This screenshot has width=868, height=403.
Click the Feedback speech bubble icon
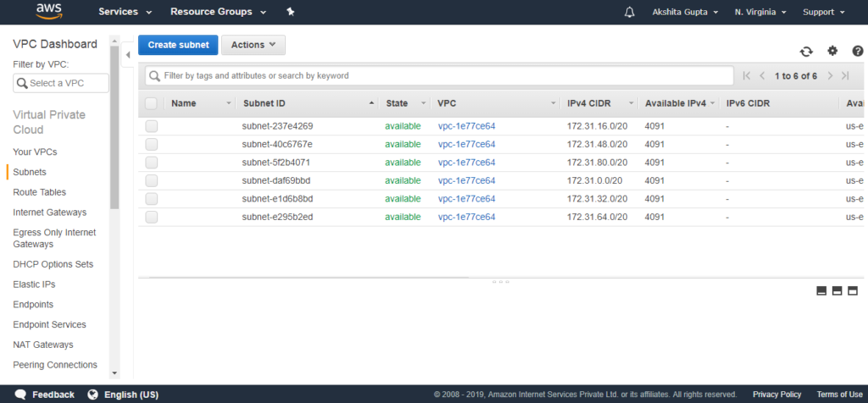pyautogui.click(x=20, y=395)
